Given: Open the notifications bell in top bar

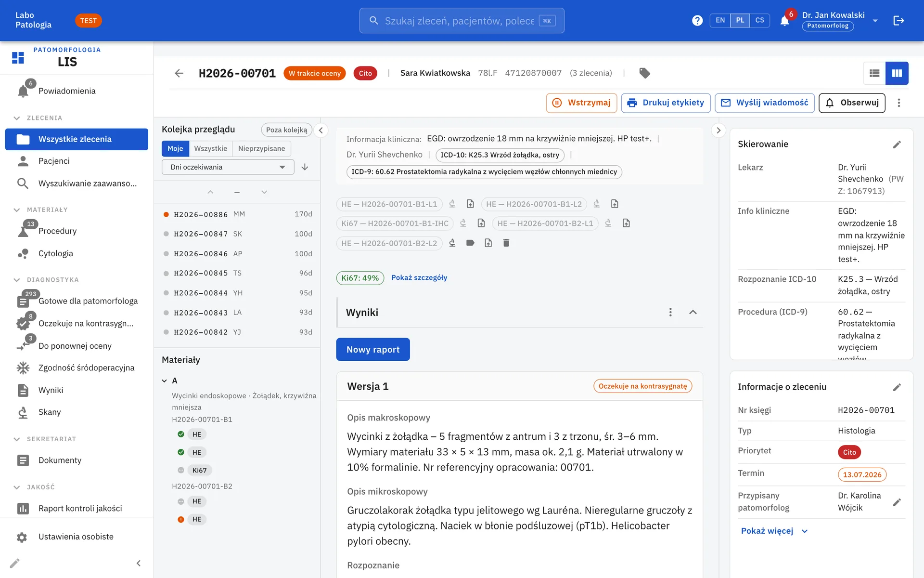Looking at the screenshot, I should [784, 21].
